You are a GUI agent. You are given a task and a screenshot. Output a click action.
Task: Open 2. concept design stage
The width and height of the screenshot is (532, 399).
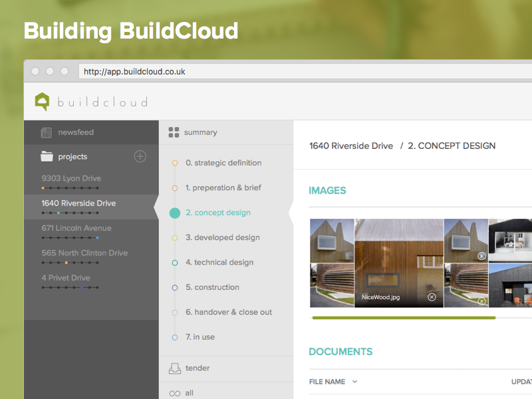point(218,213)
